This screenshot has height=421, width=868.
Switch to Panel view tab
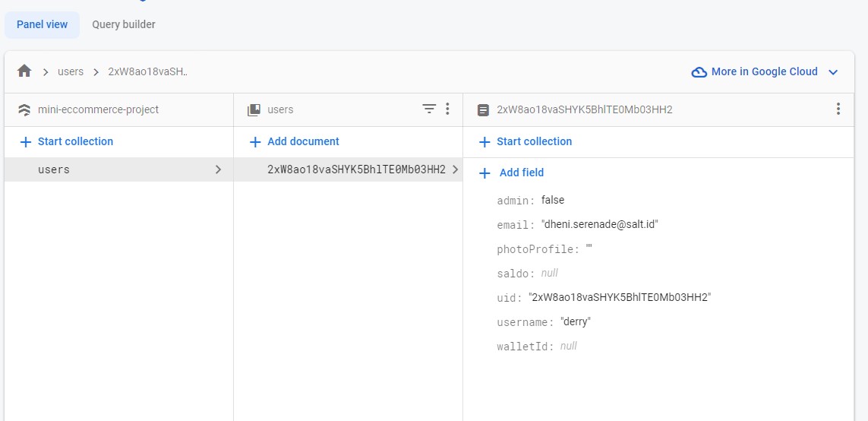click(42, 24)
